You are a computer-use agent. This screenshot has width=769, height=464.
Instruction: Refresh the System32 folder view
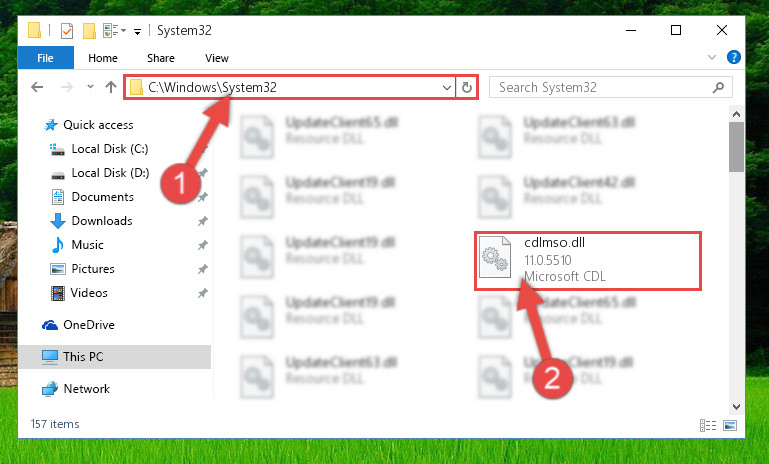[466, 87]
